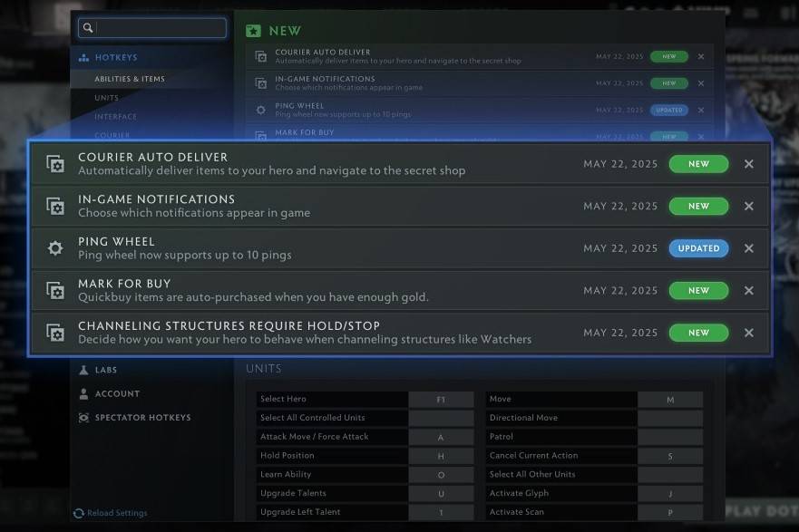The height and width of the screenshot is (532, 799).
Task: Click the Select Hero F1 key binding box
Action: 441,400
